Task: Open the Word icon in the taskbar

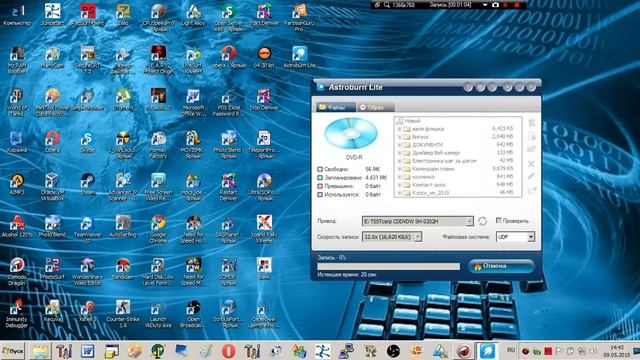Action: [x=87, y=351]
